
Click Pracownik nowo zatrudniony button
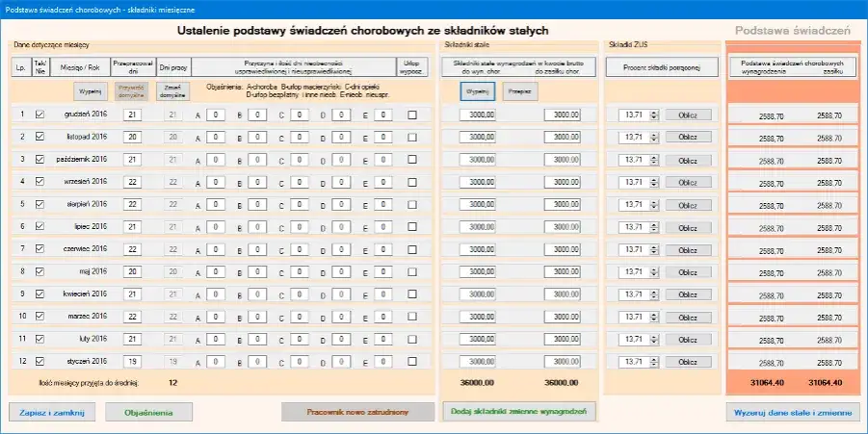357,412
